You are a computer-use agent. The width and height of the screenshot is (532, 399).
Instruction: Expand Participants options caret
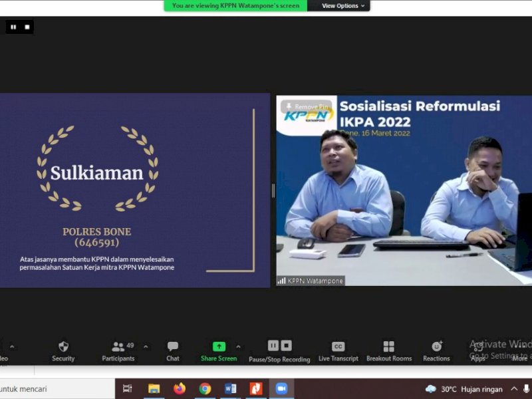146,346
